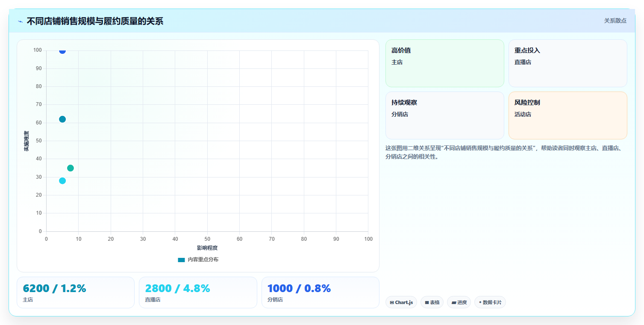The image size is (644, 325).
Task: Click the 表格 tag chip
Action: pyautogui.click(x=432, y=302)
